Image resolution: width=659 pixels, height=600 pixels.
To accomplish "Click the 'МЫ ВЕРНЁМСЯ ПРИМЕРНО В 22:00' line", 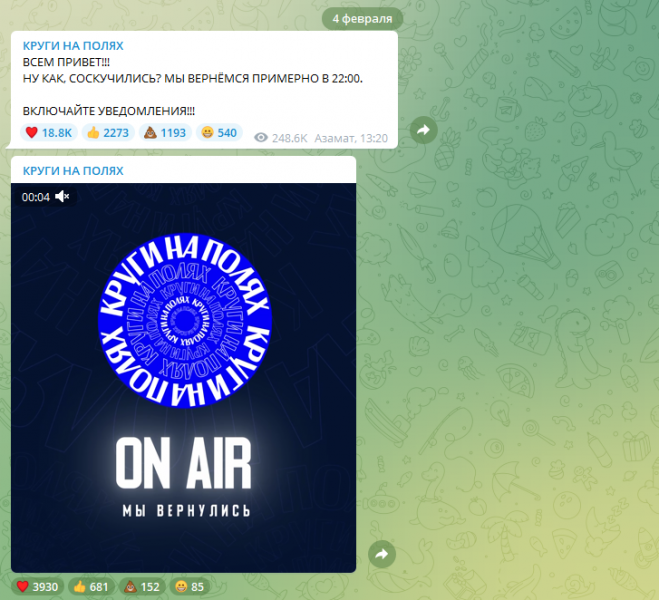I will (x=263, y=79).
